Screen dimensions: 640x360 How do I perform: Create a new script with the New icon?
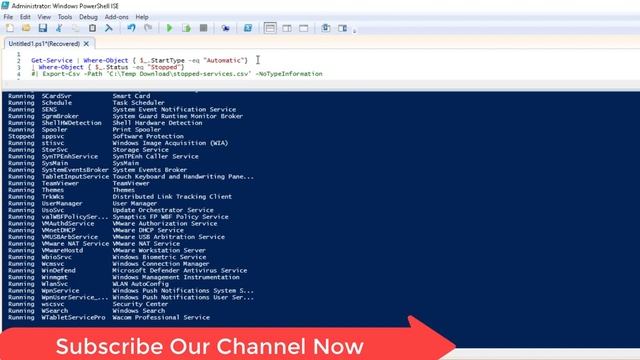coord(10,28)
